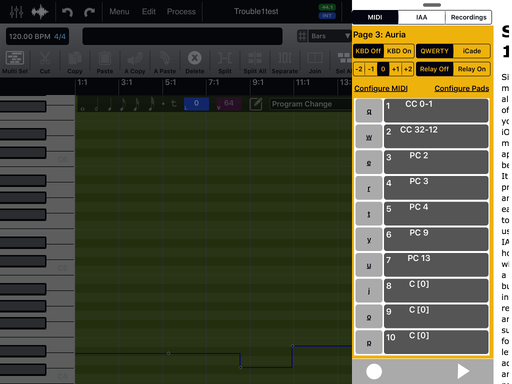Click the 5:1 bar ruler marker
This screenshot has height=384, width=512.
pyautogui.click(x=170, y=82)
